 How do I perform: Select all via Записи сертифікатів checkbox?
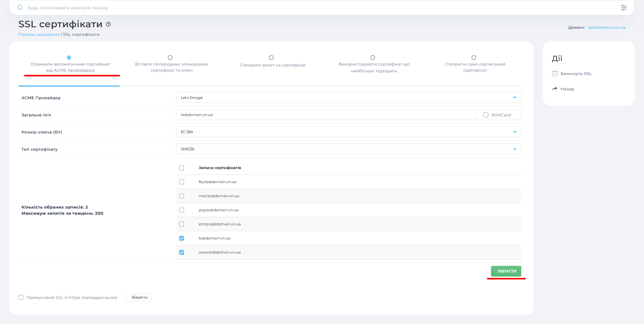pos(182,168)
